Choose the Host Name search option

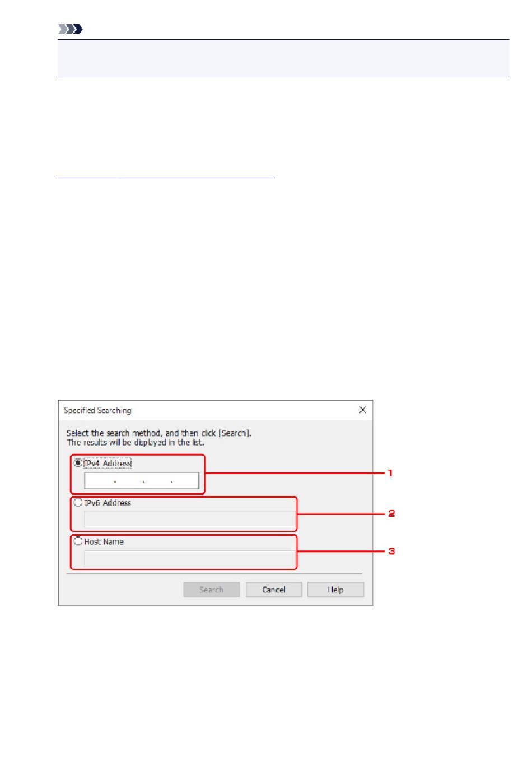point(78,541)
